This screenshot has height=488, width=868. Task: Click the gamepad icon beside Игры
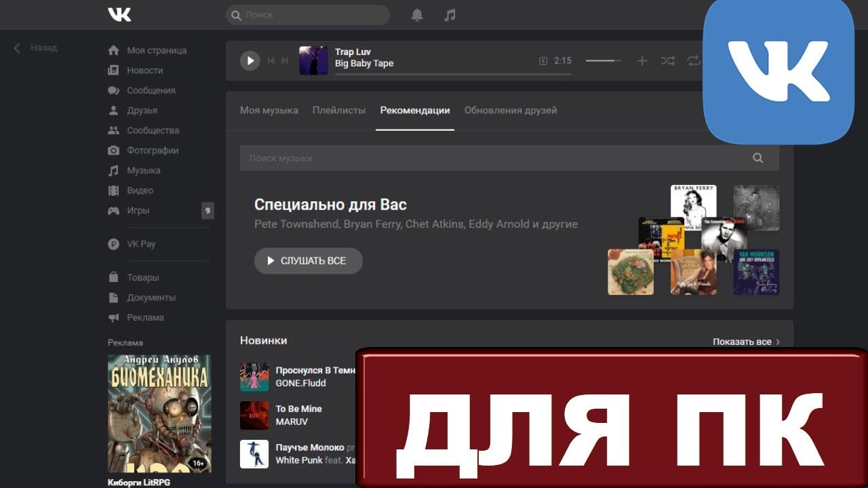pyautogui.click(x=114, y=211)
